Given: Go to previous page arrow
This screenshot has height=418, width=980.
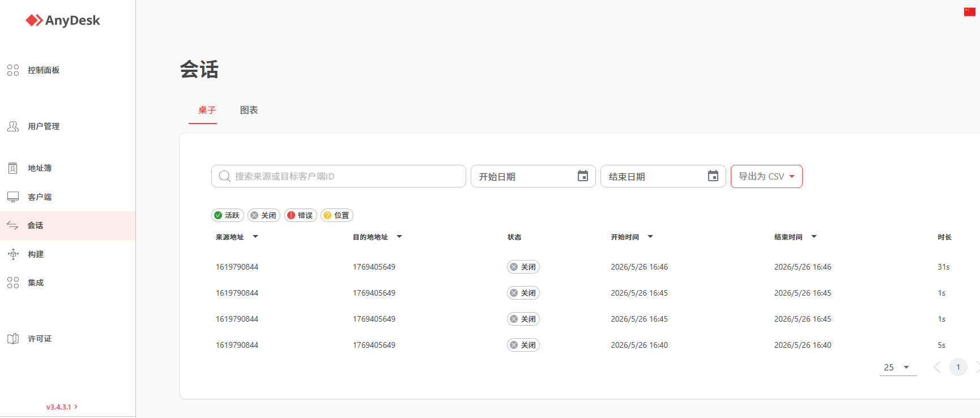Looking at the screenshot, I should click(x=937, y=367).
